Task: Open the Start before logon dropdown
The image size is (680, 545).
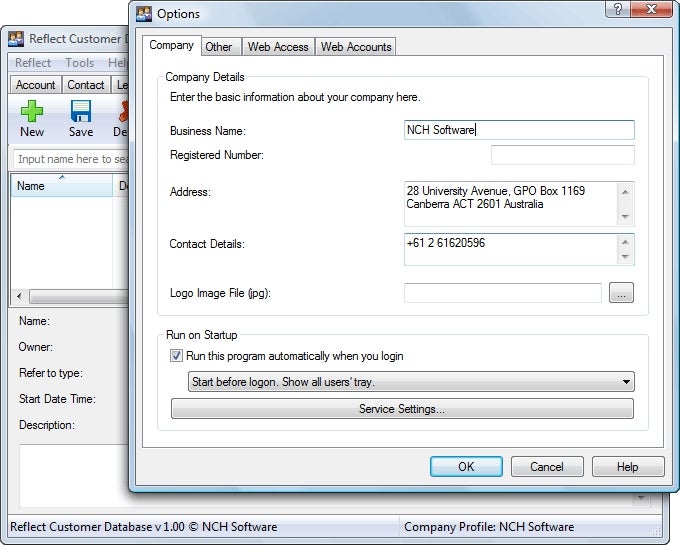Action: pos(411,382)
